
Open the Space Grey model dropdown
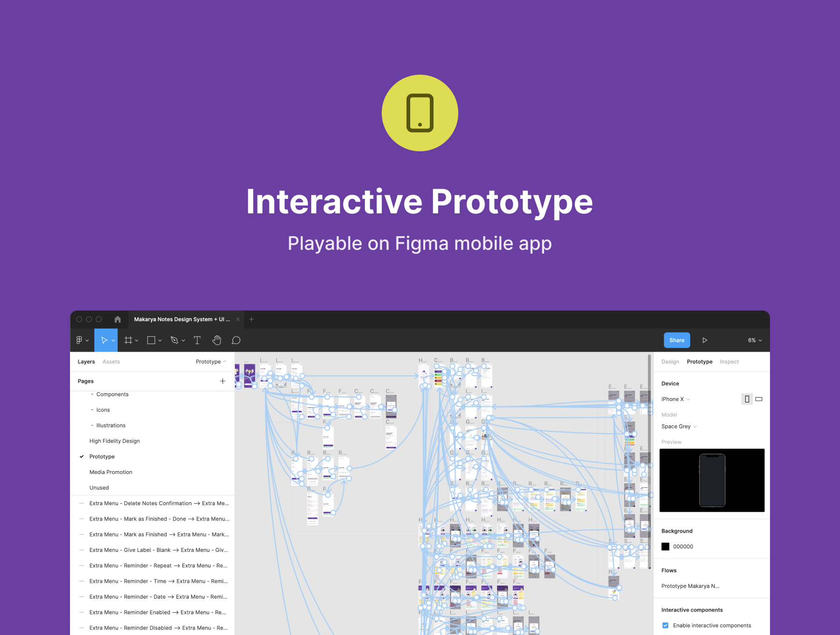[679, 426]
